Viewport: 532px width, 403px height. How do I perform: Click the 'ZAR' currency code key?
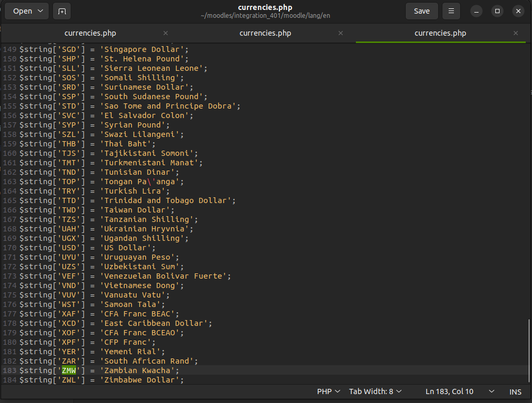coord(69,362)
